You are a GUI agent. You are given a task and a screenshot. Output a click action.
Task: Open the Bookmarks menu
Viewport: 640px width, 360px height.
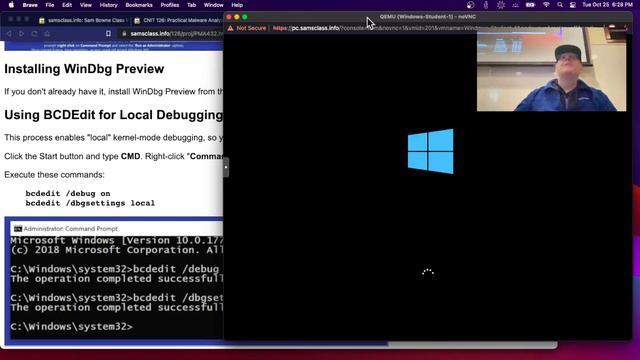(x=139, y=5)
